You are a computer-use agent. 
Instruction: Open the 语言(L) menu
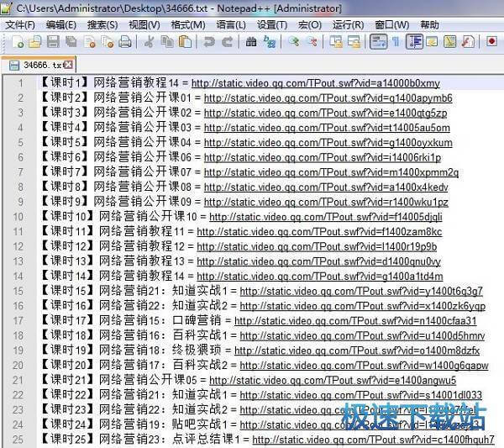pos(231,24)
